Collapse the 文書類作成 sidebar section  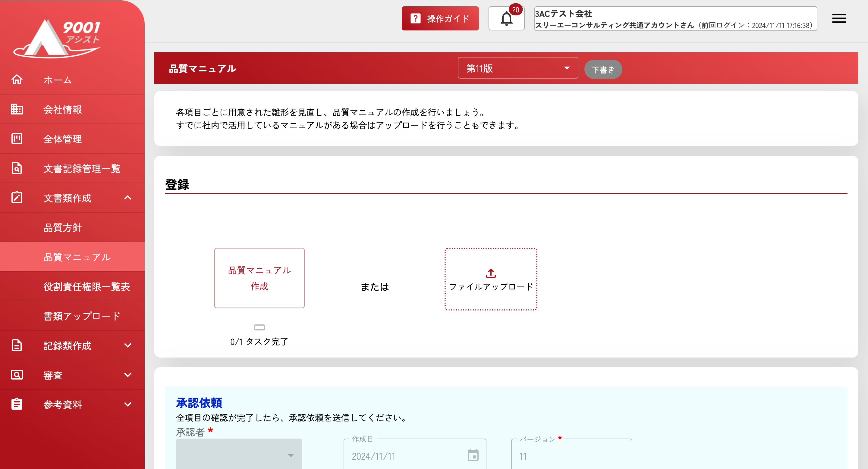pyautogui.click(x=128, y=198)
